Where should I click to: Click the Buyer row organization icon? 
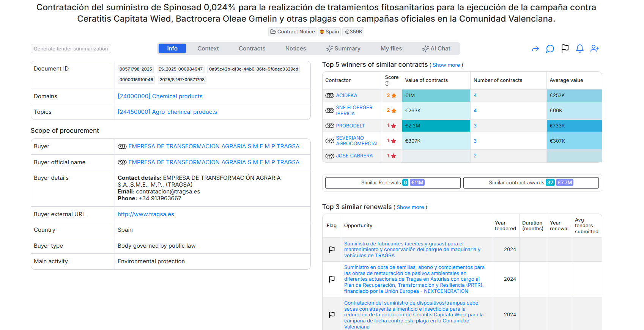pos(122,146)
